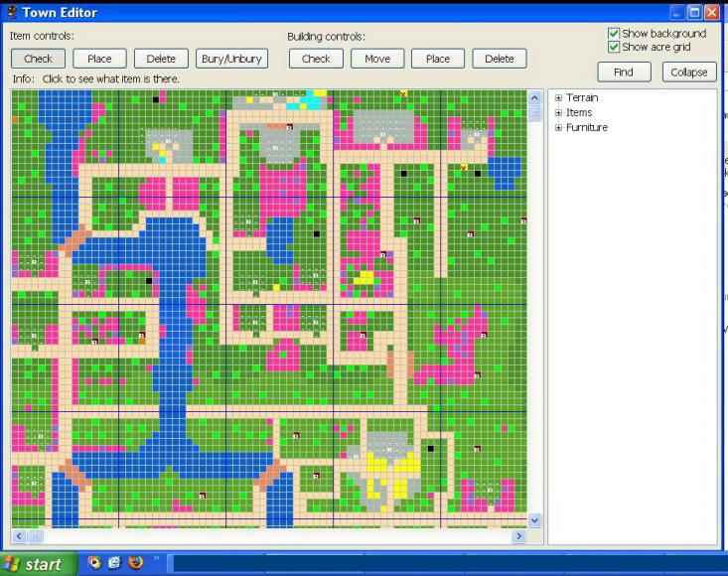
Task: Select the Furniture label in the tree
Action: [x=587, y=127]
